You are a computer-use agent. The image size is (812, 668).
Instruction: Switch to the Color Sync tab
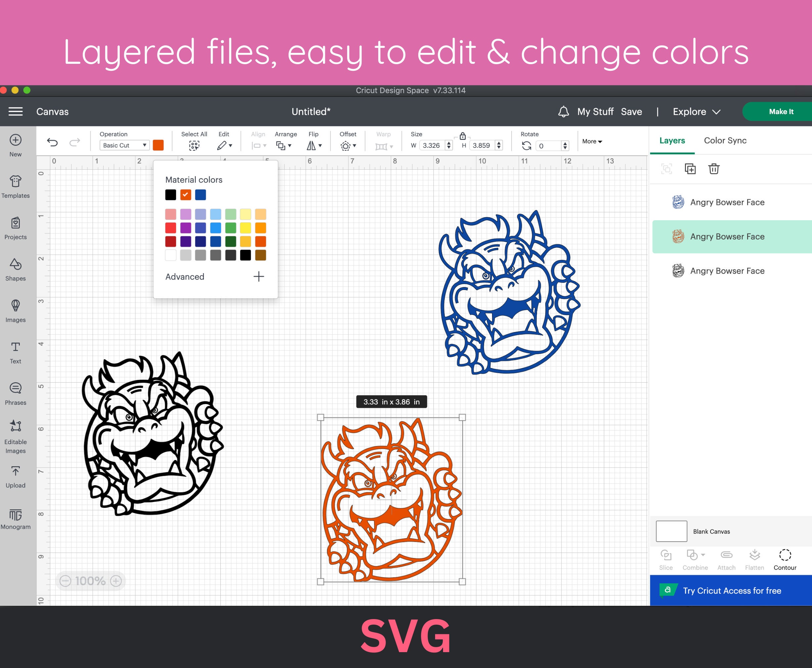[725, 140]
